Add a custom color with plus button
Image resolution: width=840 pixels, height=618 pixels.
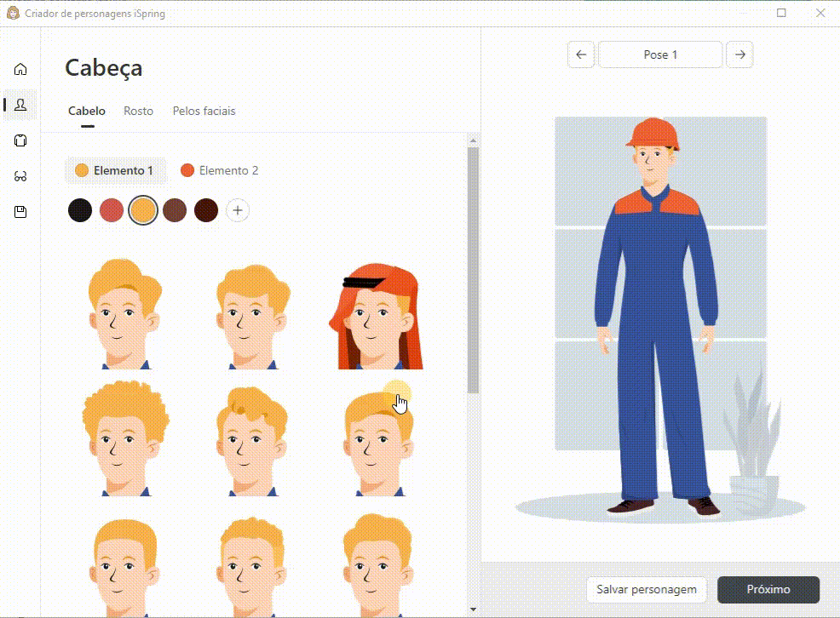click(238, 210)
